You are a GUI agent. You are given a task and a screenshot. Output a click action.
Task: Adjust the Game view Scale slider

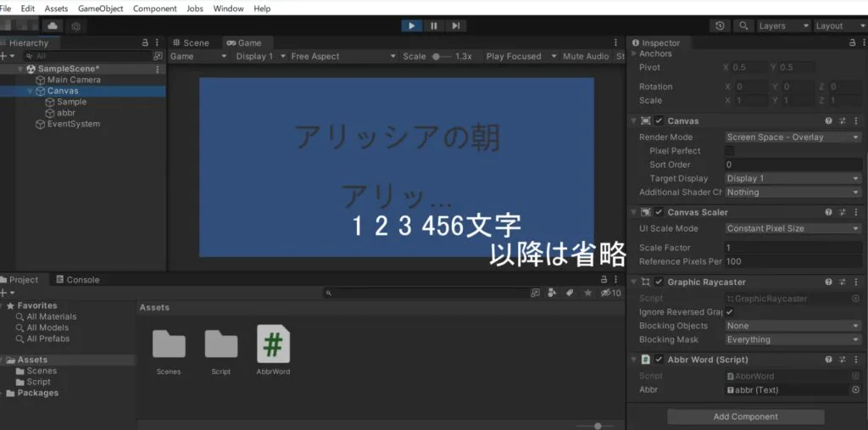pos(441,56)
